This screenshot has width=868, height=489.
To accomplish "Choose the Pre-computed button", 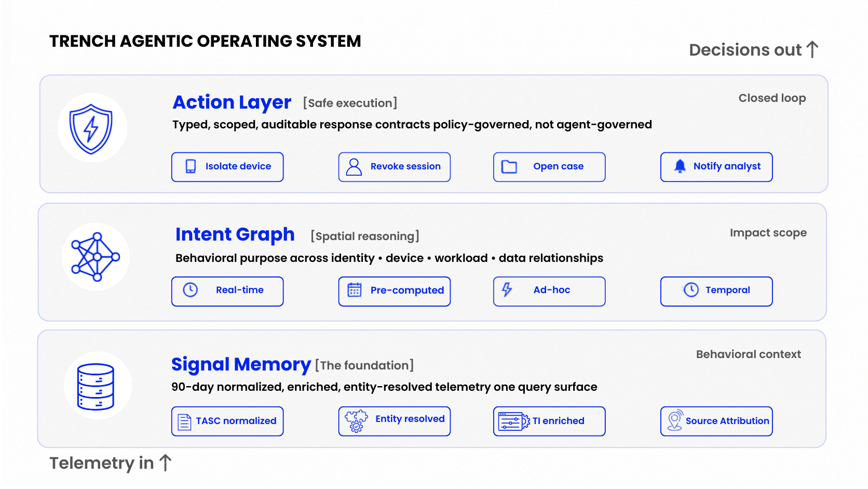I will 395,292.
